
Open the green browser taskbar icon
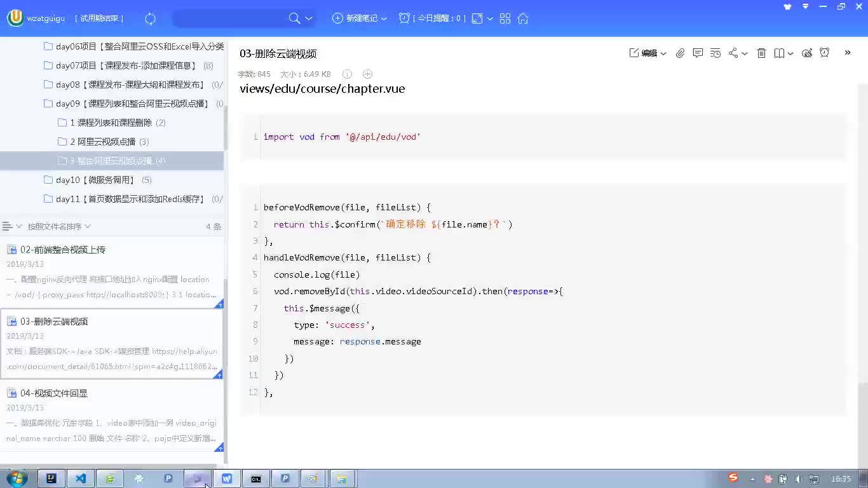(x=110, y=478)
